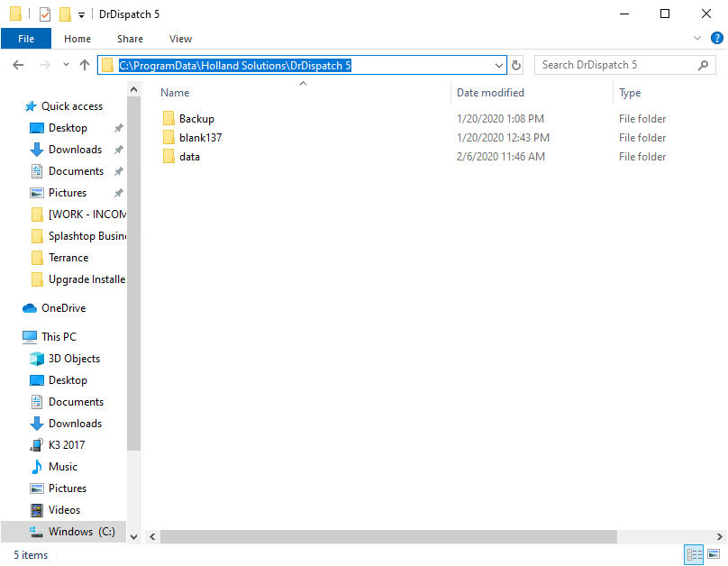
Task: Click the search magnifier icon
Action: click(703, 65)
